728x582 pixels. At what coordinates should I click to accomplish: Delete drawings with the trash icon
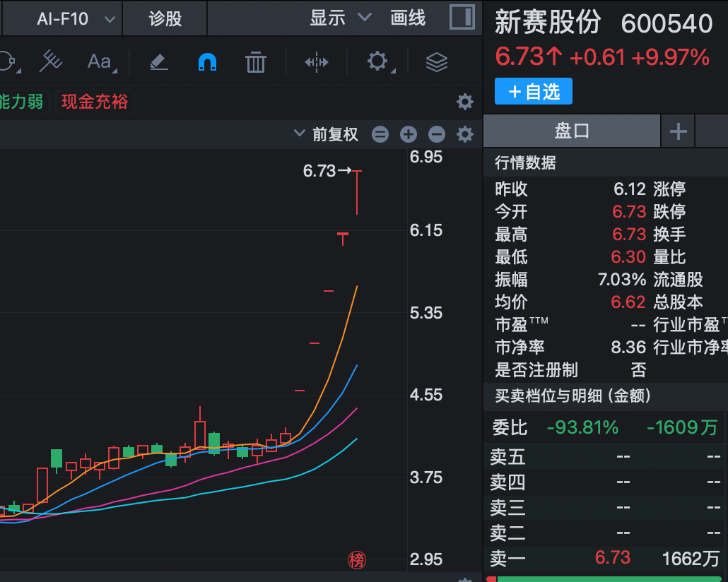point(255,61)
